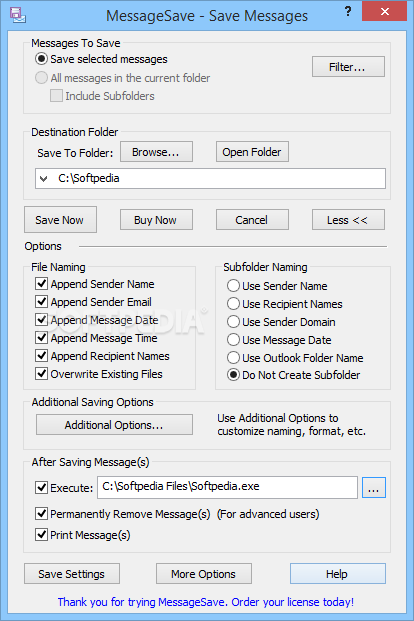Toggle Append Recipient Names checkbox
Viewport: 414px width, 621px height.
pos(42,356)
